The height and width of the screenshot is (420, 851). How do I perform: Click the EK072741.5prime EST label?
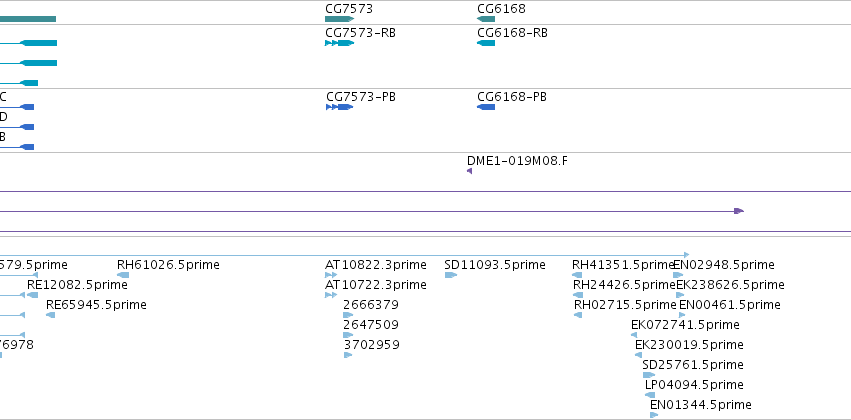[685, 325]
